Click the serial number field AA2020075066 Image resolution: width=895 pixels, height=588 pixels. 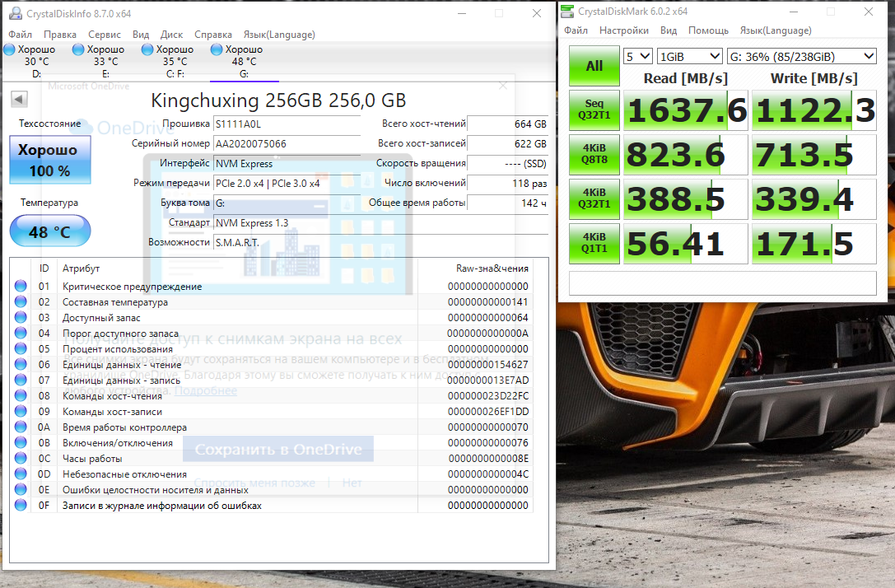coord(287,144)
